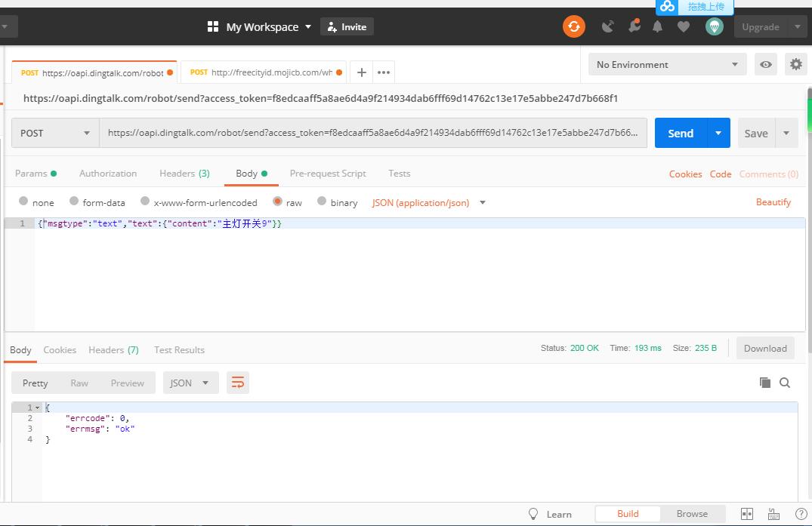The width and height of the screenshot is (812, 526).
Task: Open the oapi.dingtalk.com request tab
Action: point(94,72)
